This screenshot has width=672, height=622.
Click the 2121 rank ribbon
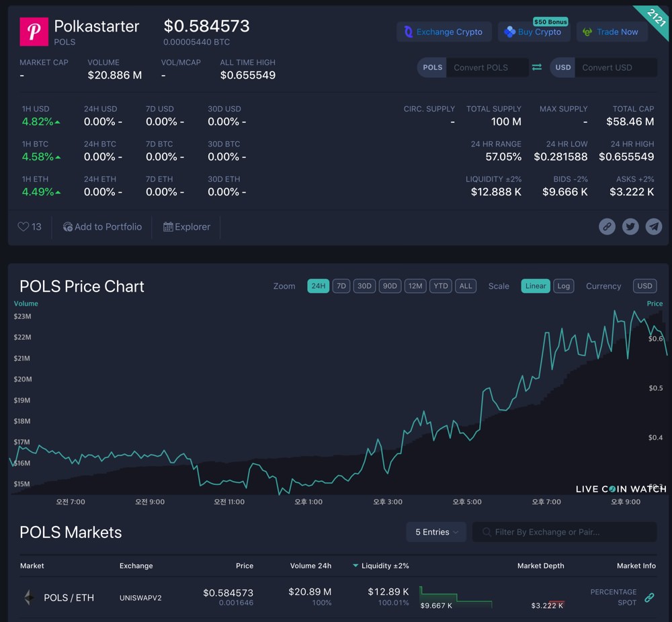tap(655, 18)
